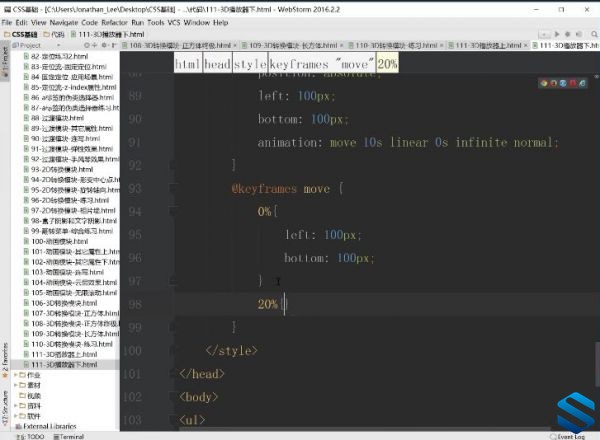Viewport: 600px width, 440px height.
Task: Switch to the 110-3D转换模块-练习.html tab
Action: coord(396,45)
